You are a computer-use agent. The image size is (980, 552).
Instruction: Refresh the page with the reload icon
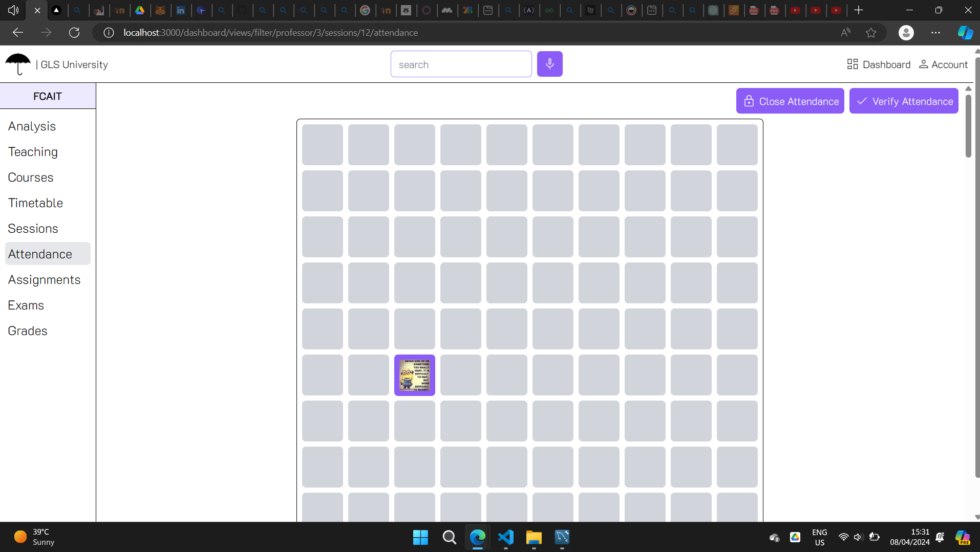click(74, 33)
